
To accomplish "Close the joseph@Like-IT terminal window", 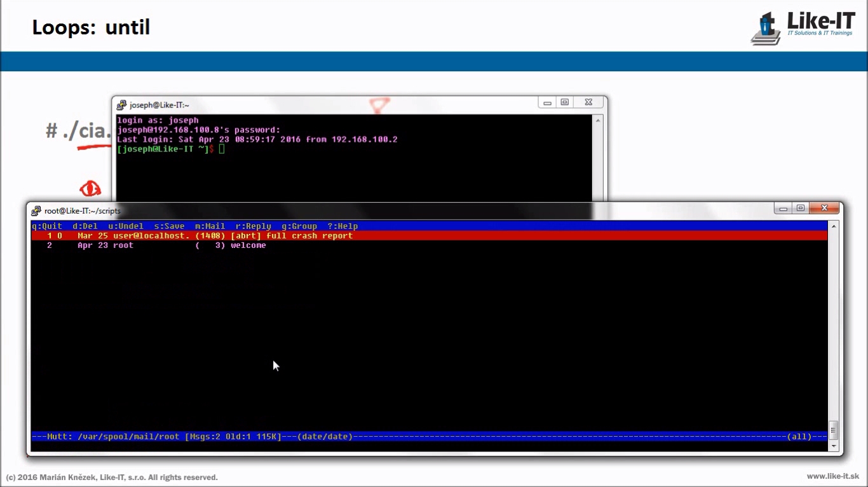I will pyautogui.click(x=588, y=102).
